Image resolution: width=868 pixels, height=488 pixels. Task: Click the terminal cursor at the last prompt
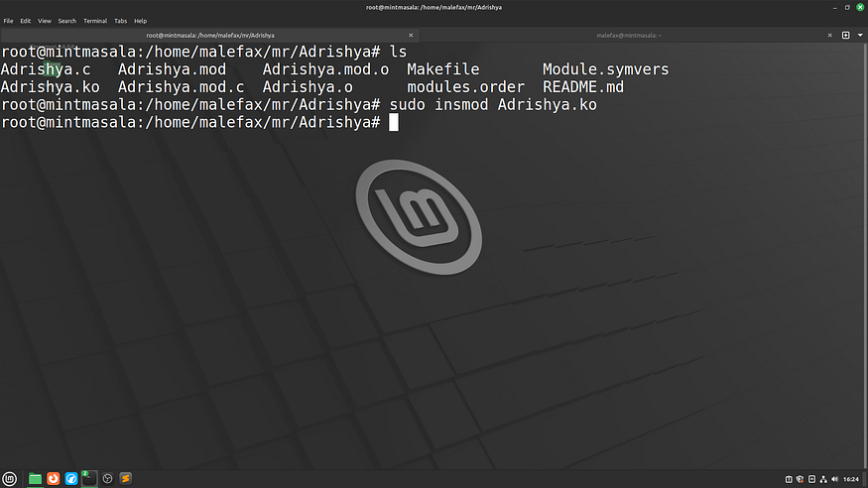pyautogui.click(x=394, y=122)
